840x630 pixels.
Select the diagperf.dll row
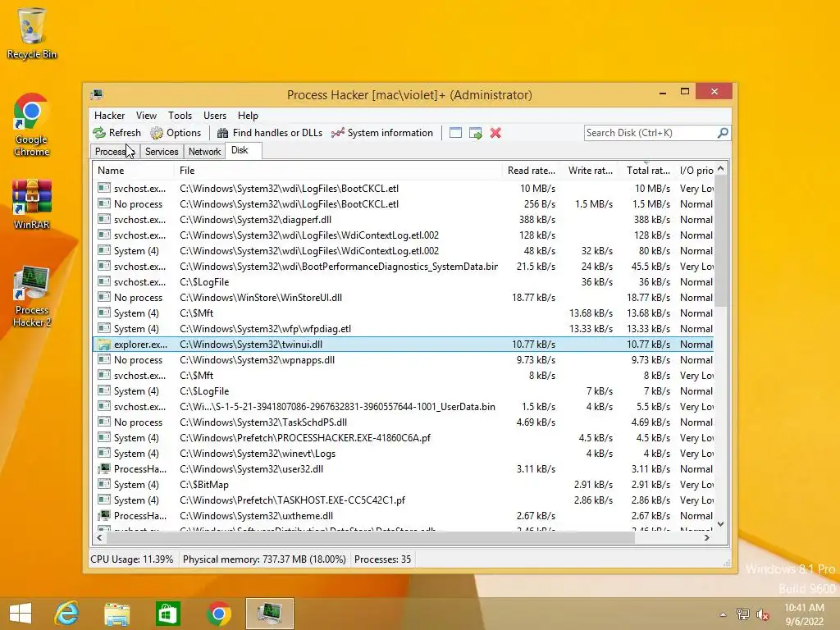404,220
